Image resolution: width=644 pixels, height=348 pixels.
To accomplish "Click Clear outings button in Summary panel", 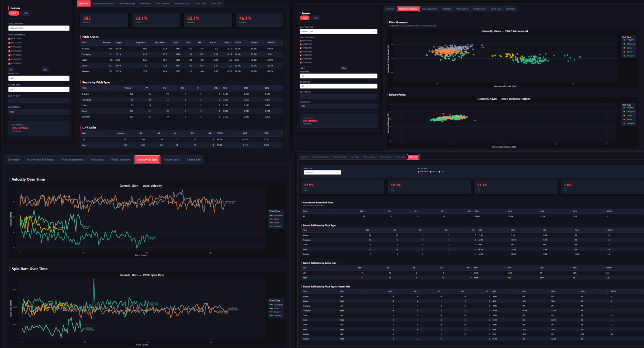I will click(x=45, y=70).
